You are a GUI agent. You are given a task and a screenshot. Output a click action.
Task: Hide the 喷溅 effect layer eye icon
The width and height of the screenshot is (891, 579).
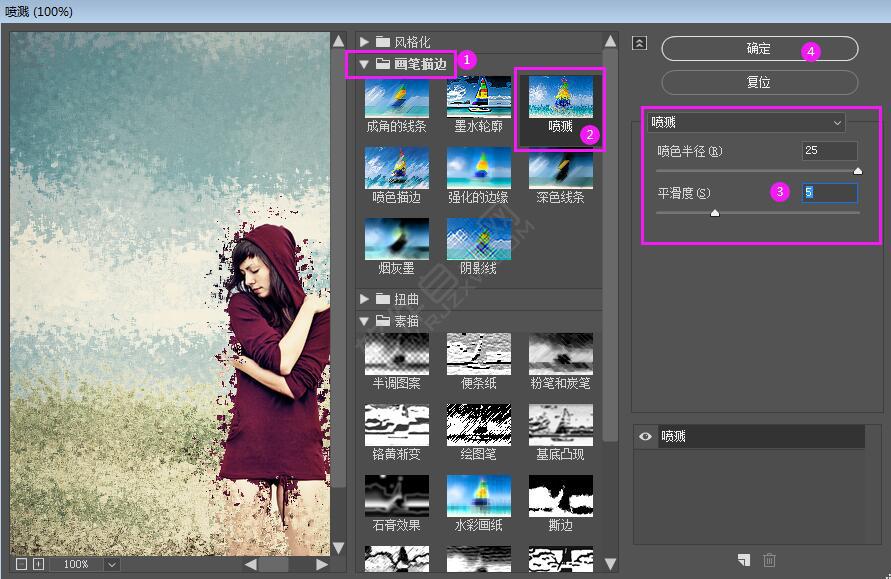point(645,436)
